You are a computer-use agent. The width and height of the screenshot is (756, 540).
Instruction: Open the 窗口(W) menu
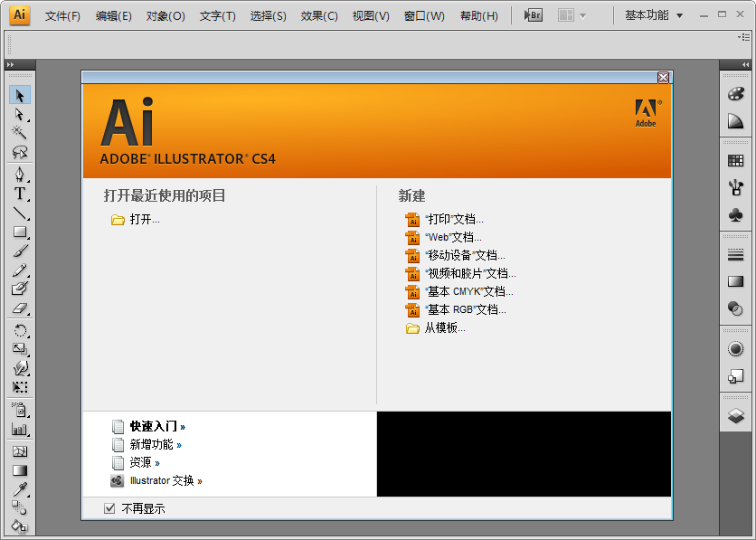click(x=423, y=14)
